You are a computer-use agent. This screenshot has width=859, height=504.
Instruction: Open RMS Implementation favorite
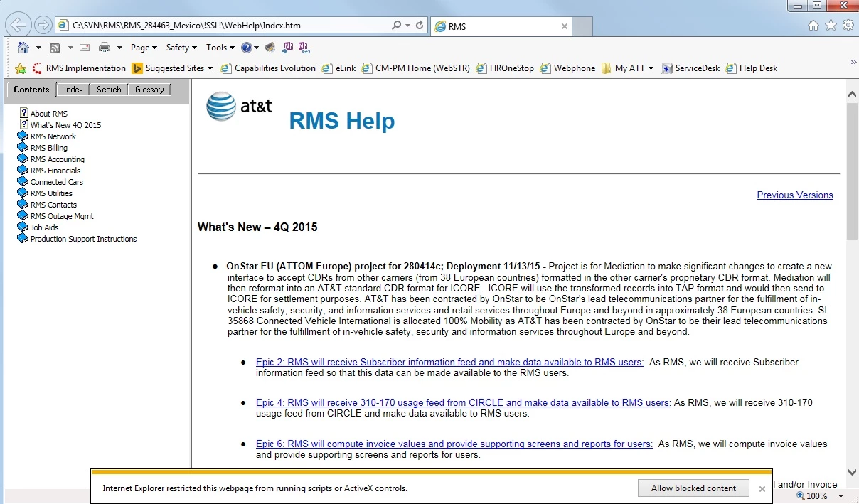tap(78, 68)
